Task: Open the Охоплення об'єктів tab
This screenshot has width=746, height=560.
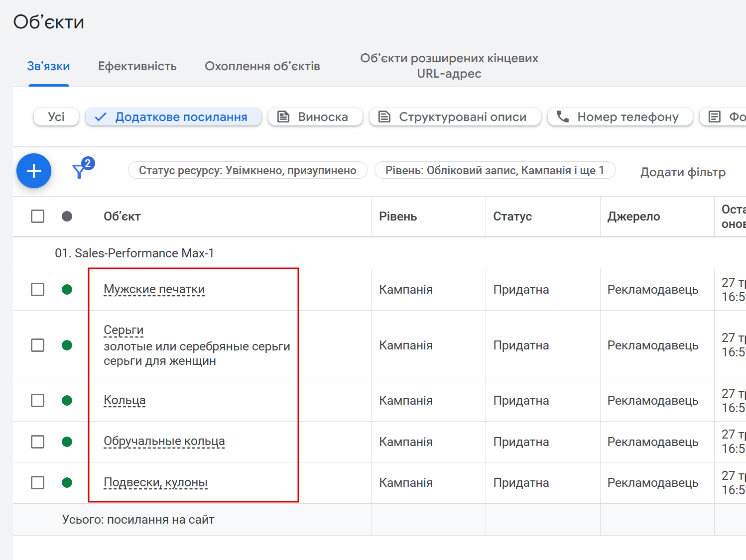Action: tap(262, 66)
